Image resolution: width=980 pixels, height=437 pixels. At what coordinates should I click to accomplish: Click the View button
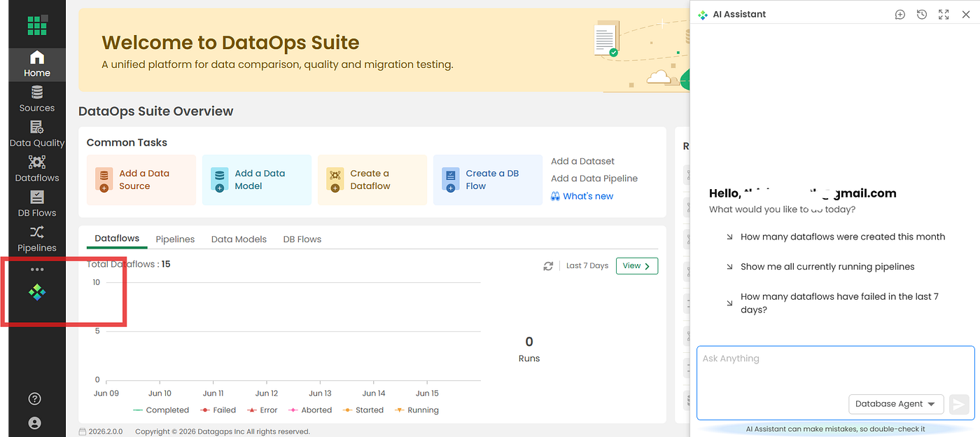637,266
